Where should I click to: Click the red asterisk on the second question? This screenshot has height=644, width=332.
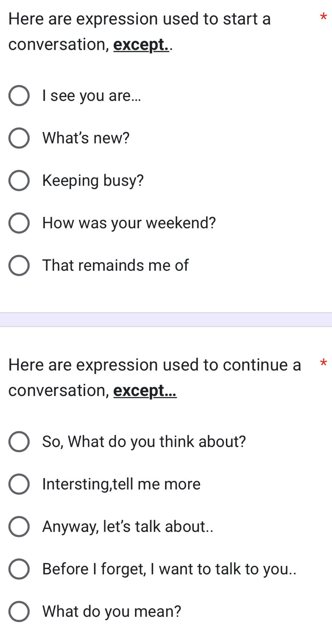pyautogui.click(x=324, y=363)
